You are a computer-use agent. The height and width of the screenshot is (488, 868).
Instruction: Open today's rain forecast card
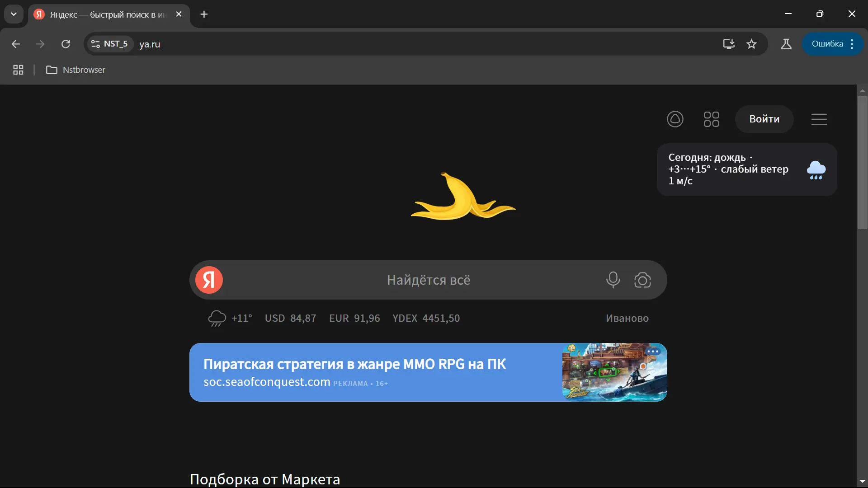(747, 169)
